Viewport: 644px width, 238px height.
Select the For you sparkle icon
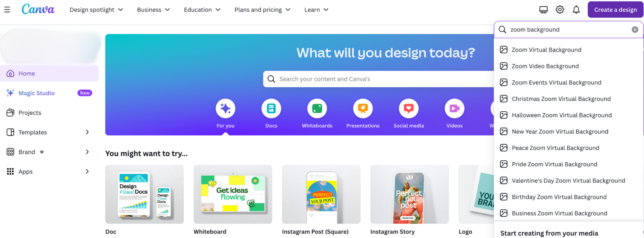coord(225,108)
